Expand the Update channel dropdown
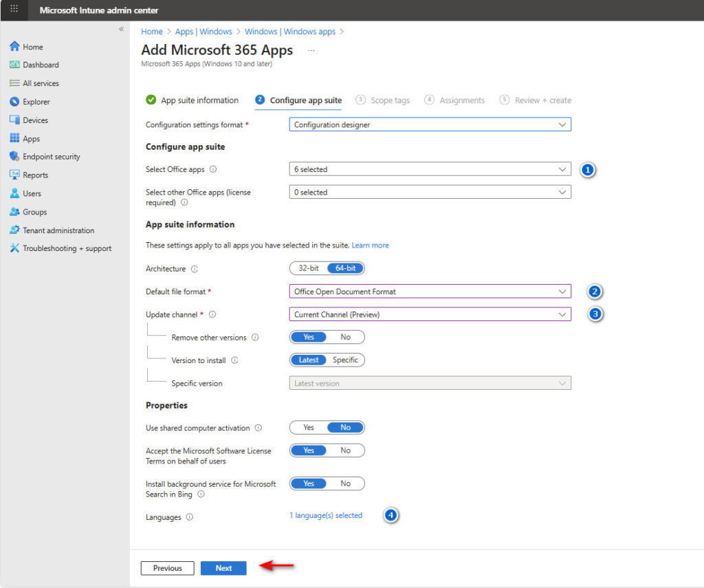Viewport: 704px width, 588px height. point(430,314)
